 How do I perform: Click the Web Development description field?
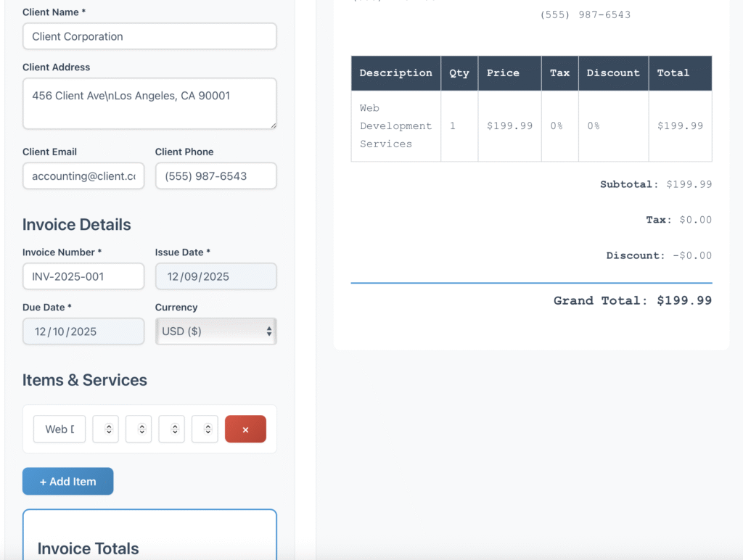coord(59,429)
